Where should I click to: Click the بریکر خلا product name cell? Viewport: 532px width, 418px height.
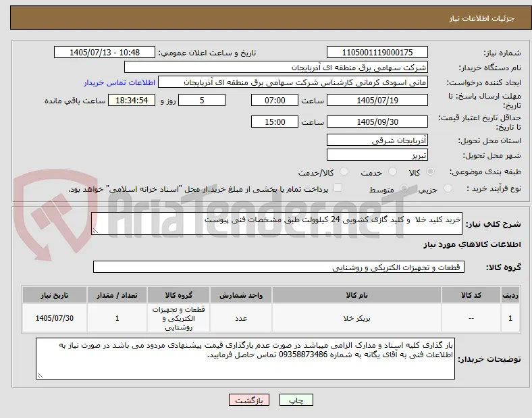[x=356, y=318]
